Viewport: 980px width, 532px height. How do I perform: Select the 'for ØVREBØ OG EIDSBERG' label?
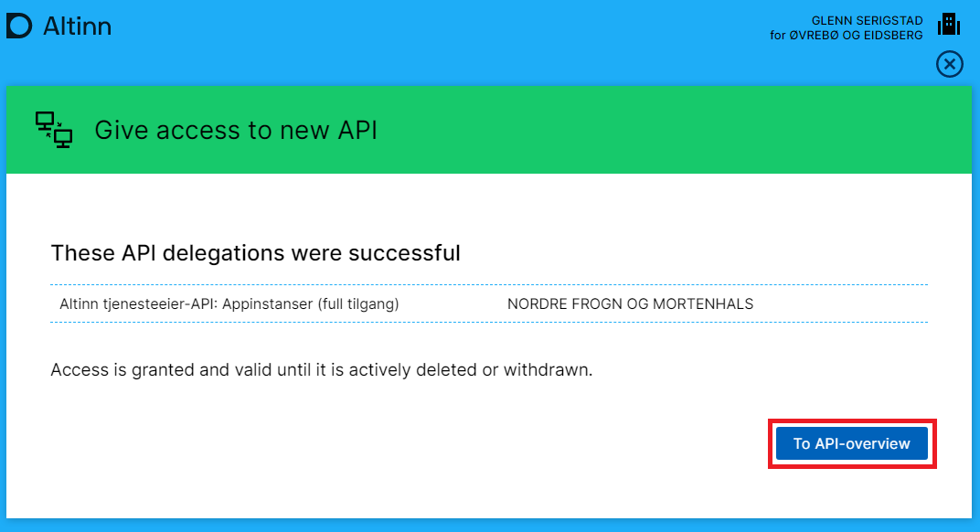pyautogui.click(x=847, y=35)
